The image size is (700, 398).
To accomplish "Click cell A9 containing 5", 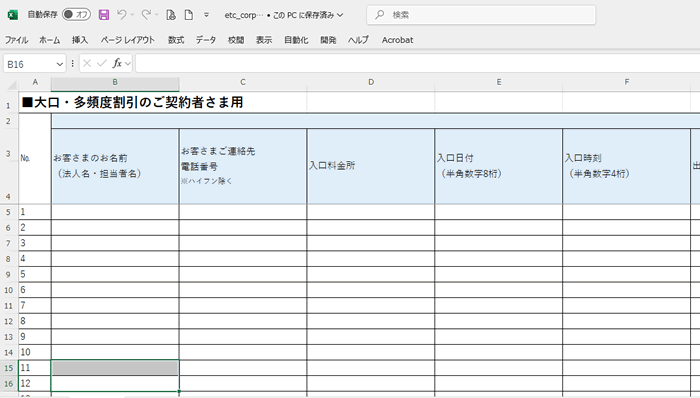I will (35, 274).
